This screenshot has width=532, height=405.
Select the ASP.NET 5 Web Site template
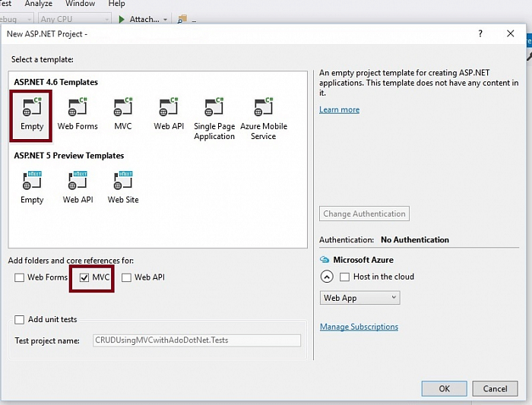click(x=123, y=188)
